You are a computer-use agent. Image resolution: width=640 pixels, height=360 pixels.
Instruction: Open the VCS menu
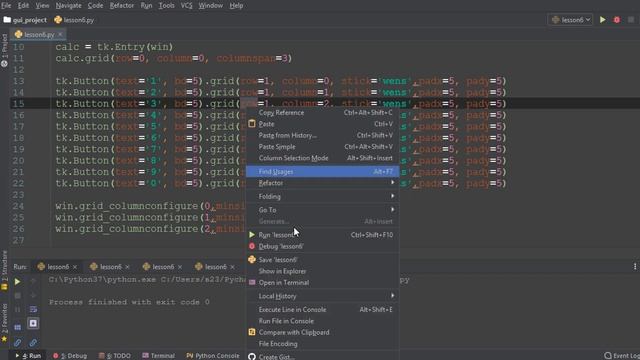point(187,6)
